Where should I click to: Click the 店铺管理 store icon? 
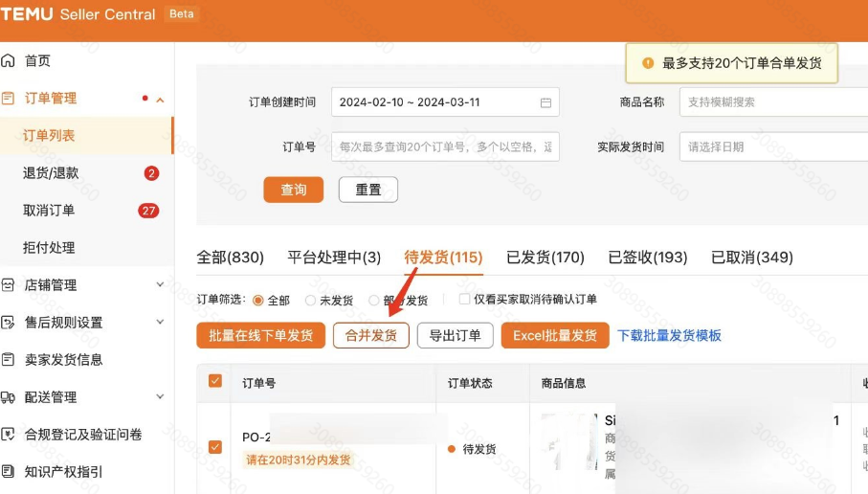(9, 285)
